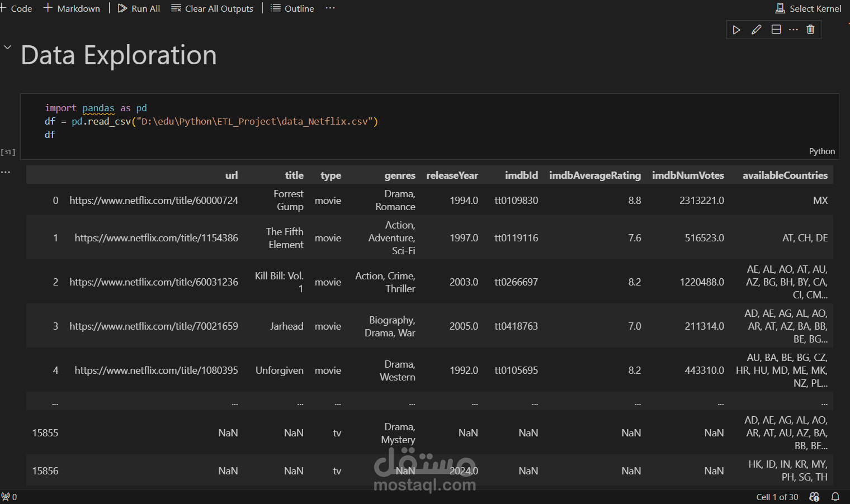This screenshot has height=504, width=850.
Task: Click the Data Exploration heading
Action: click(119, 55)
